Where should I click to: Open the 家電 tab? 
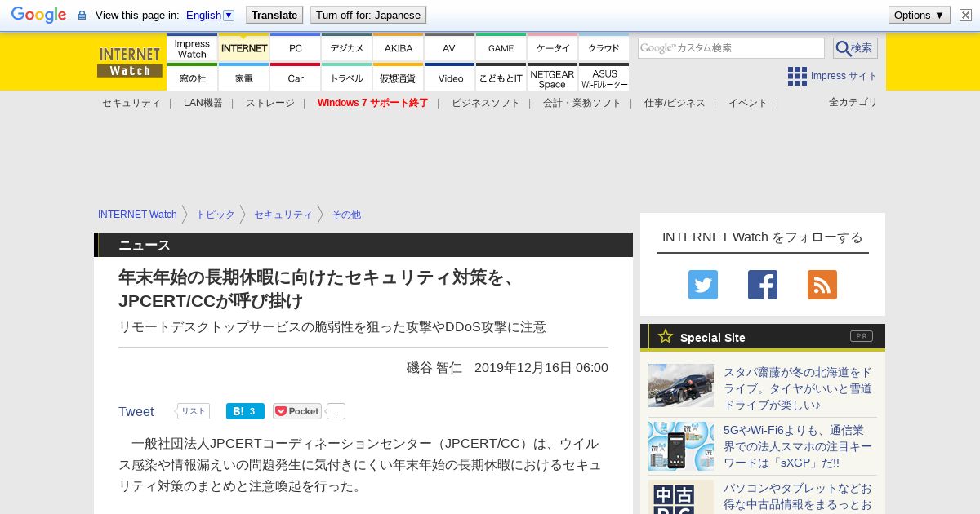(243, 78)
